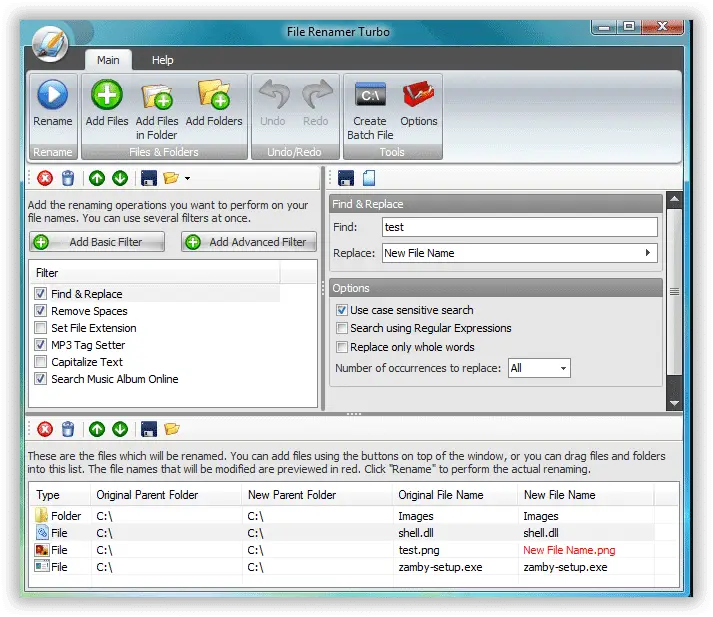
Task: Sort by New File Name column
Action: coord(586,495)
